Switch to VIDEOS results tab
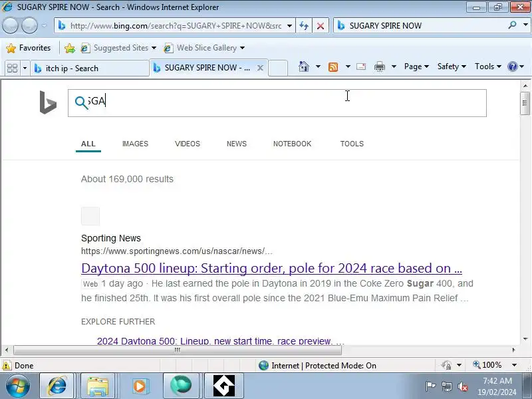This screenshot has width=532, height=399. (188, 144)
